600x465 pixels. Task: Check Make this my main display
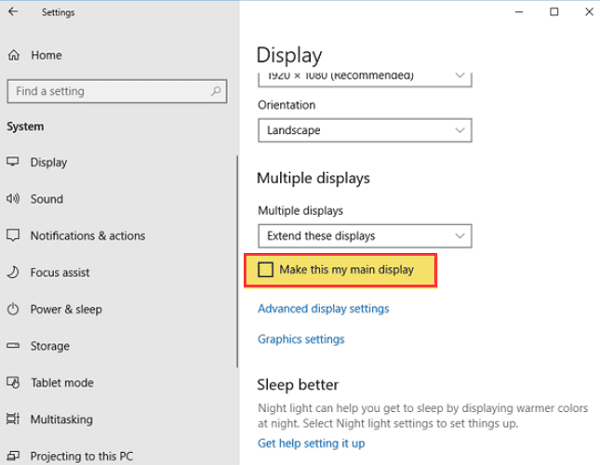click(x=266, y=269)
